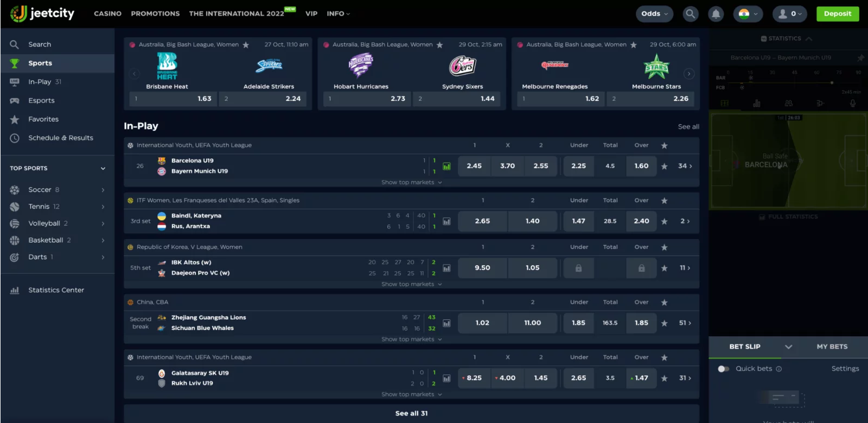
Task: Favorite the Brisbane Heat match card star
Action: (246, 45)
